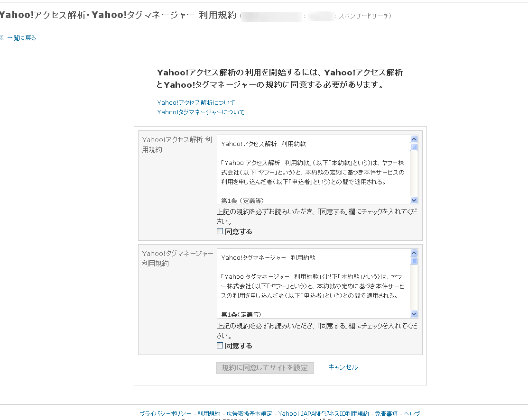Click the スポンサードサーチ text in header

(x=363, y=16)
